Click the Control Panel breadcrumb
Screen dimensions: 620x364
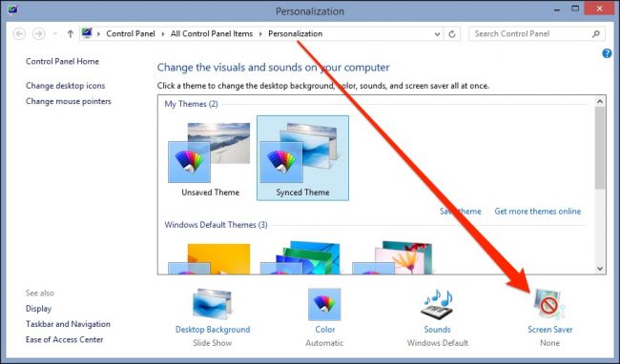click(131, 34)
